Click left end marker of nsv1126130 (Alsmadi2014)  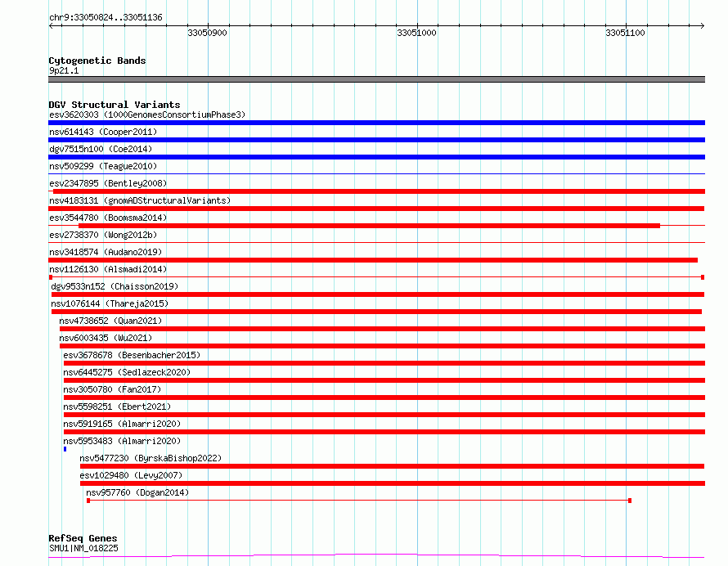click(x=51, y=277)
